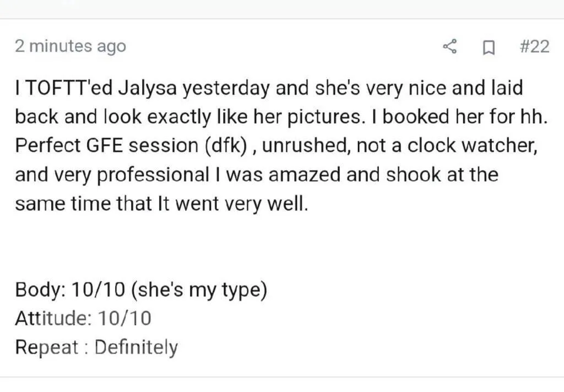Click the "(she's my type)" text
The height and width of the screenshot is (392, 564).
click(199, 290)
